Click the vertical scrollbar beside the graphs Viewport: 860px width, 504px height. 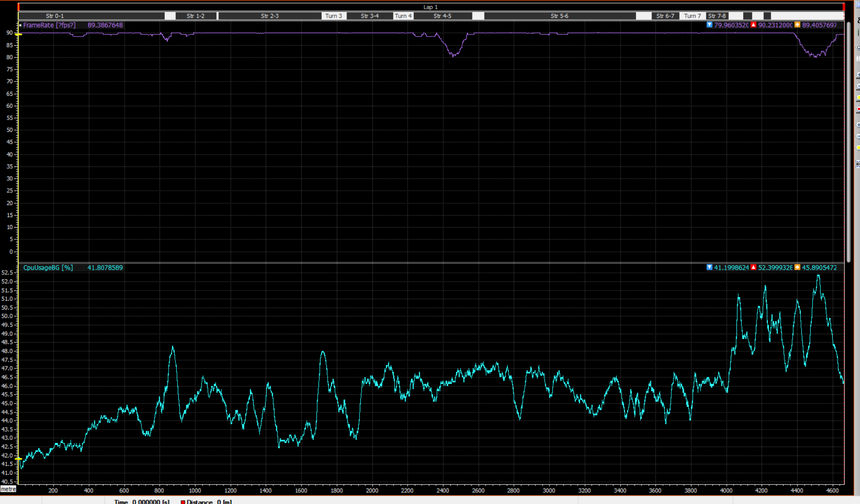(x=849, y=142)
